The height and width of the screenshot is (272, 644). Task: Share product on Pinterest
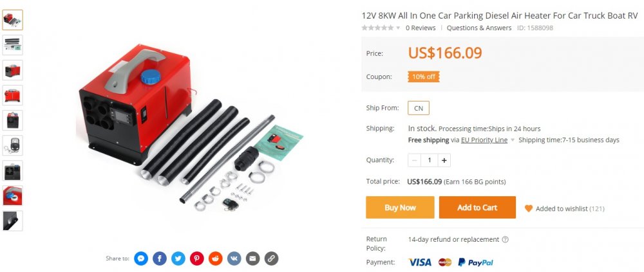pos(196,258)
